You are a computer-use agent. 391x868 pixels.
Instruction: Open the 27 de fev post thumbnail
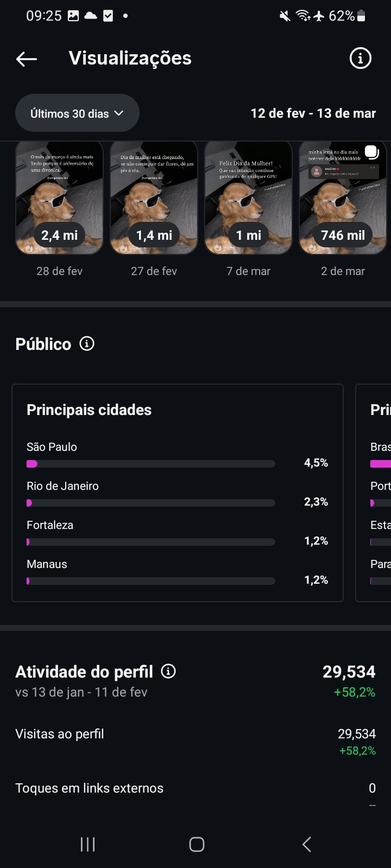click(154, 198)
